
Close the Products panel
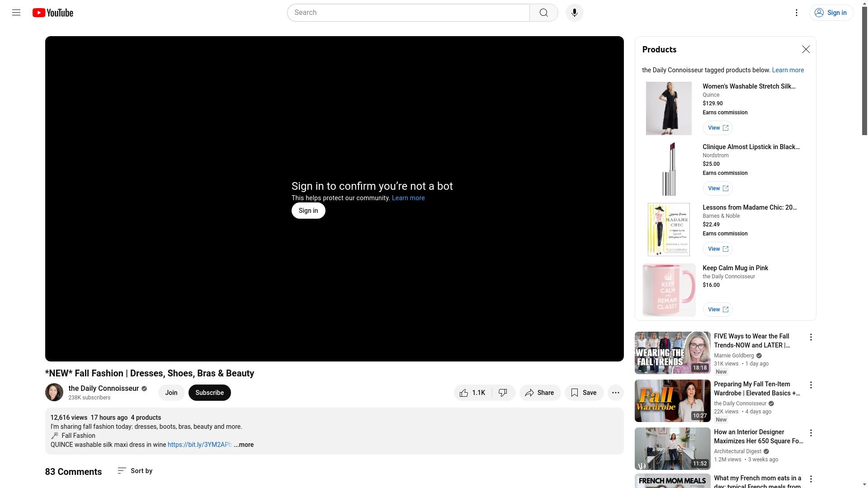point(806,49)
